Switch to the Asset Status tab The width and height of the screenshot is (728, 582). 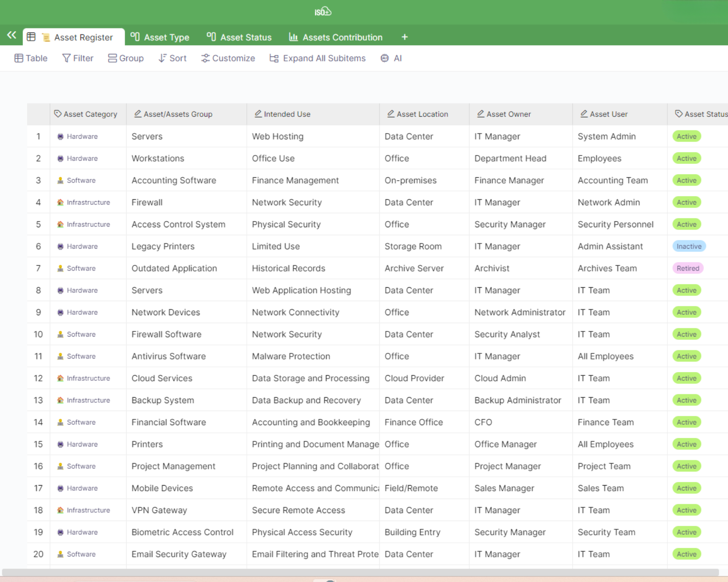point(239,37)
